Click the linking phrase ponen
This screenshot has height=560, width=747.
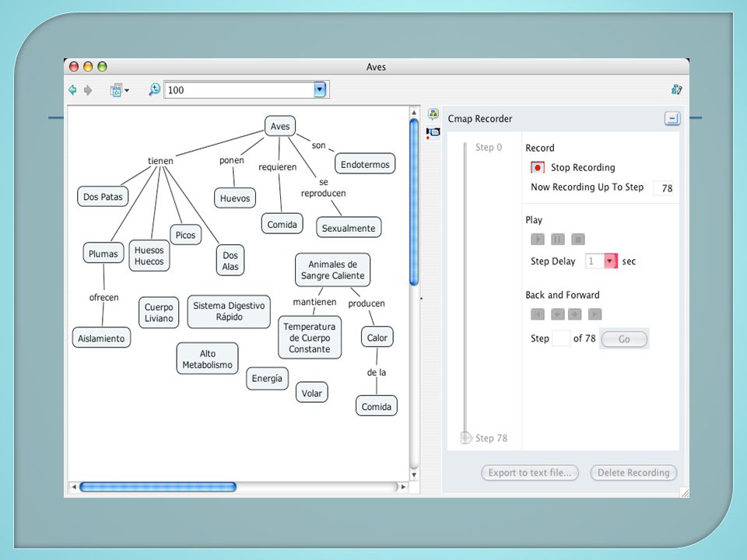232,160
